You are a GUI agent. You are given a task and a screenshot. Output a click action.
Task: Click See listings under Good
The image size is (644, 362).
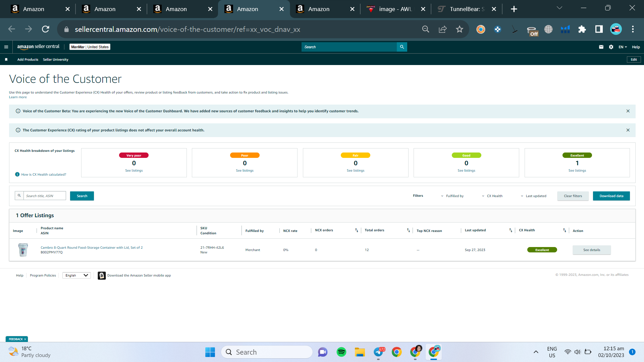tap(466, 171)
